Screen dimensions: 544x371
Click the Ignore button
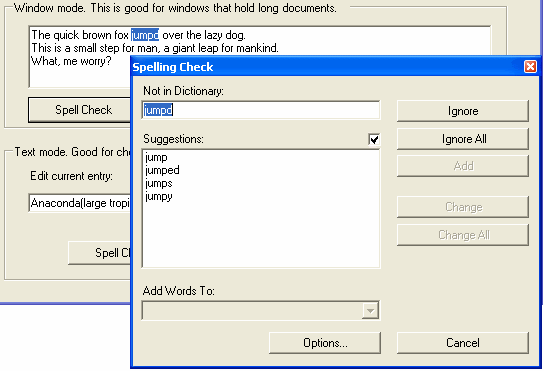[463, 111]
